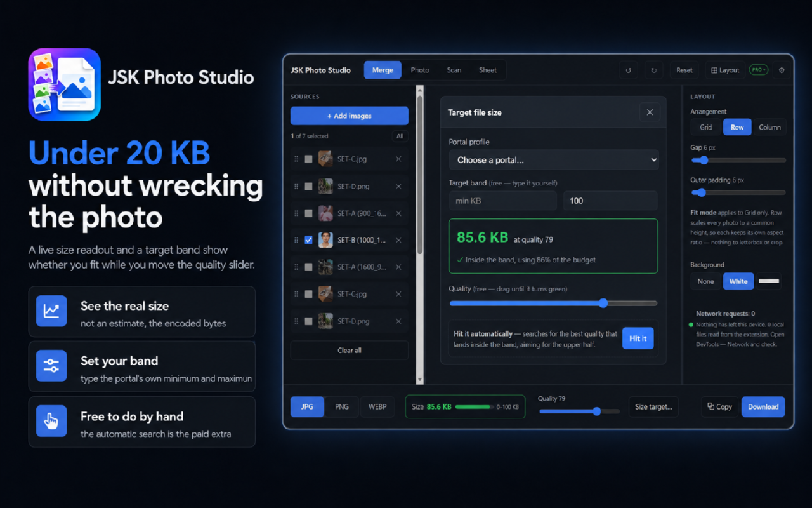Remove SET-A (1600_9... from the sources

coord(398,267)
